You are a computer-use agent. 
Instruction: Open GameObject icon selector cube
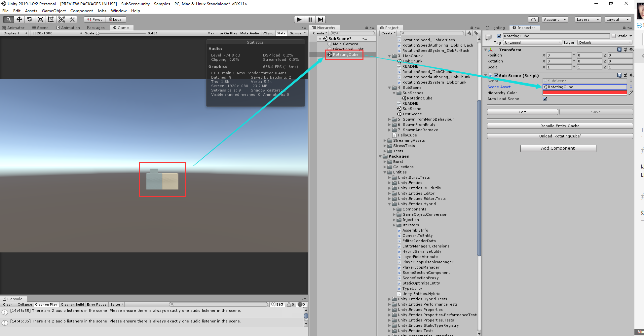488,37
